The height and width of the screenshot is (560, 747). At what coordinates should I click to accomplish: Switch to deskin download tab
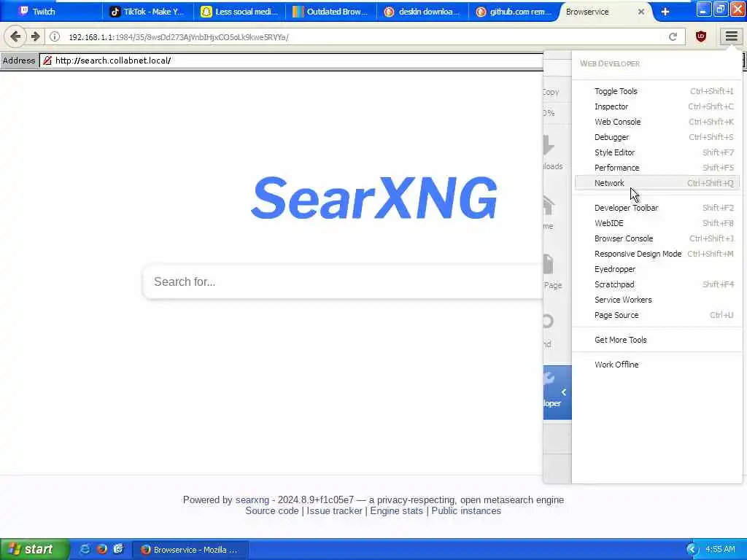424,12
